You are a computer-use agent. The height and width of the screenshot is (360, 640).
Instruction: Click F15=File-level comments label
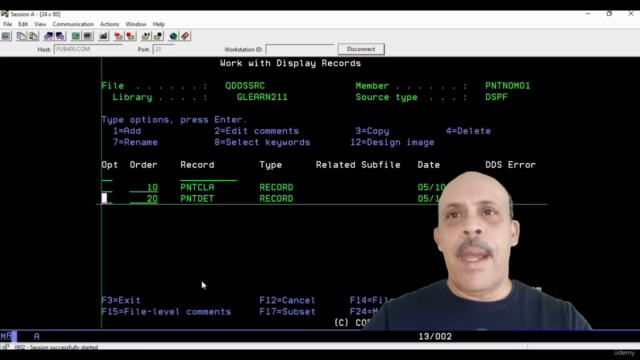(166, 312)
